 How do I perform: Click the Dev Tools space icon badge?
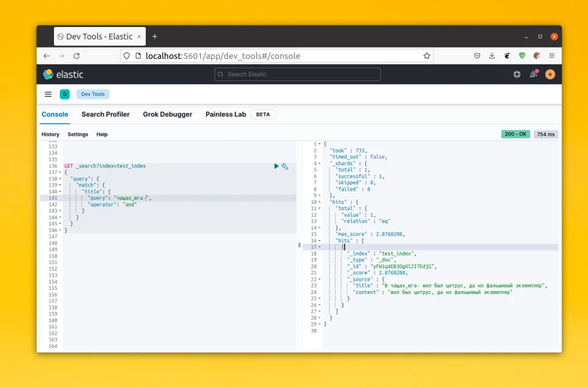pyautogui.click(x=64, y=94)
